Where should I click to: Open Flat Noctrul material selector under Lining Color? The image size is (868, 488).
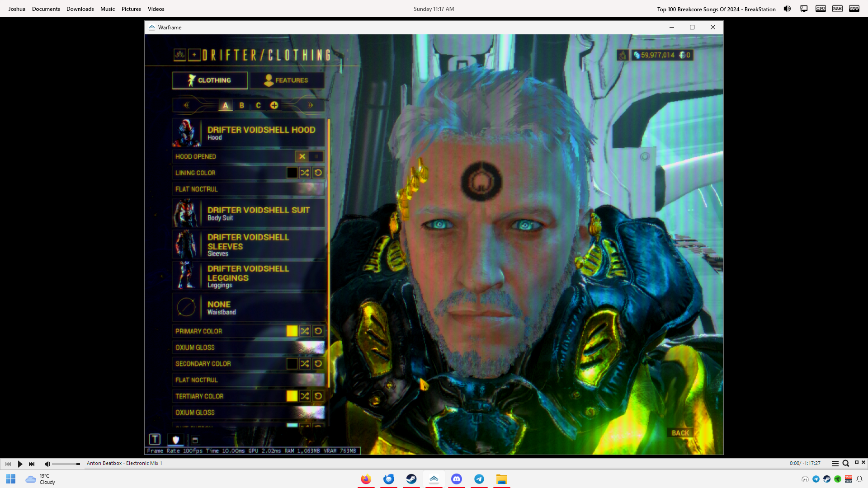[x=248, y=189]
